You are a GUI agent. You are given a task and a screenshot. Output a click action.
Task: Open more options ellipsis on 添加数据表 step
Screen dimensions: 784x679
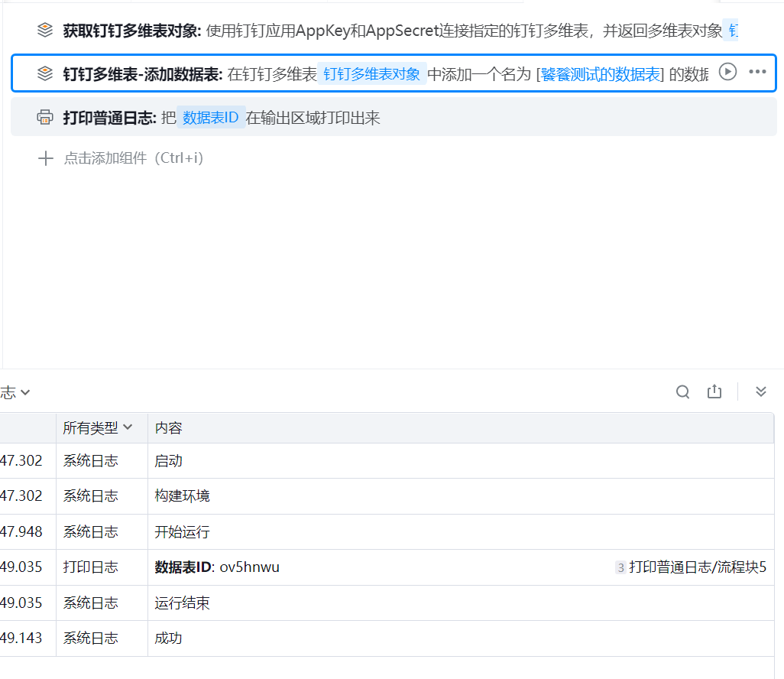click(757, 72)
